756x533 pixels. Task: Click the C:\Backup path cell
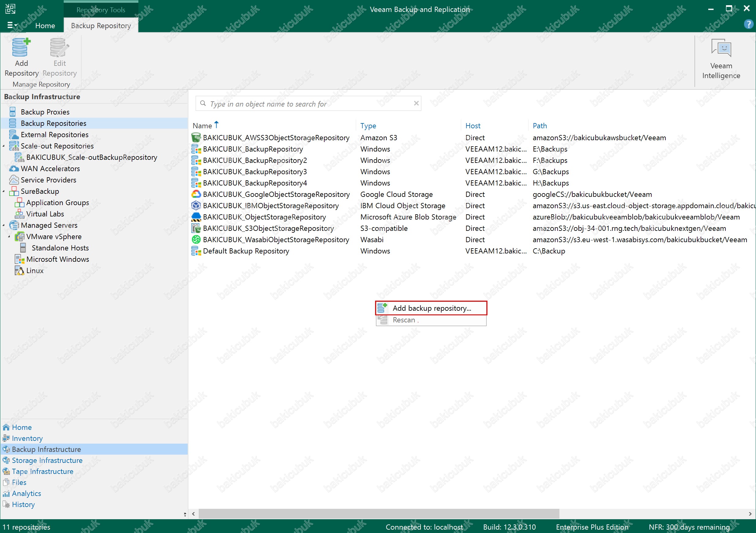click(x=549, y=251)
